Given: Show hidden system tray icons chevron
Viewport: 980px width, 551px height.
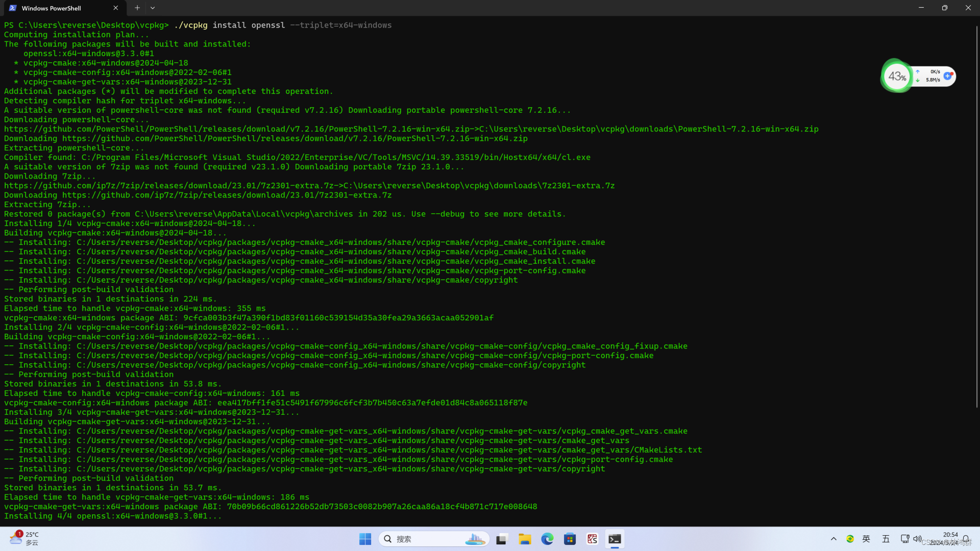Looking at the screenshot, I should (834, 539).
